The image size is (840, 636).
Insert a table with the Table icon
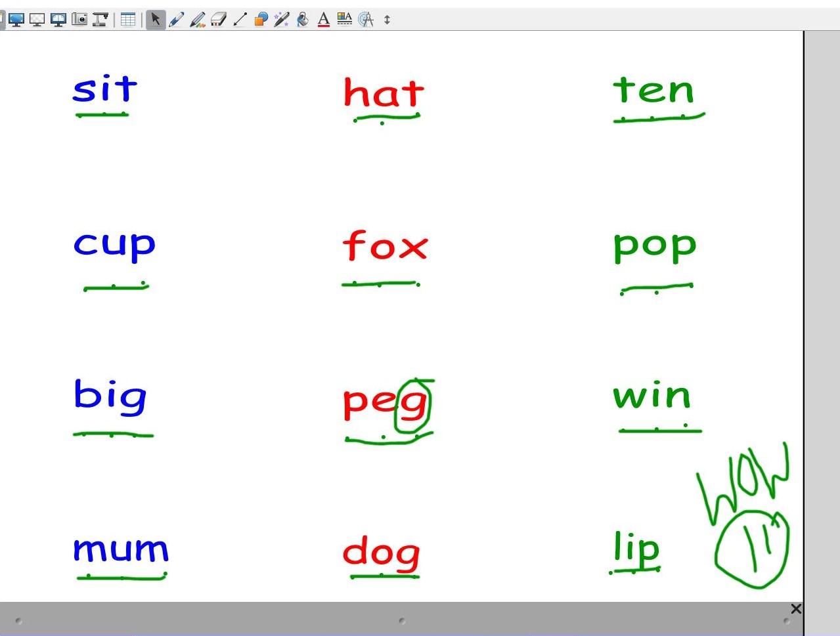(x=128, y=20)
